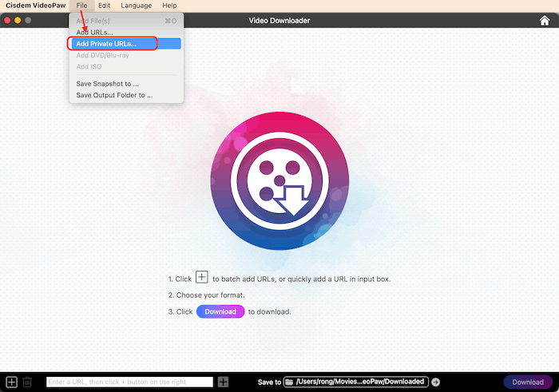This screenshot has width=559, height=392.
Task: Open the Language menu
Action: click(x=136, y=6)
